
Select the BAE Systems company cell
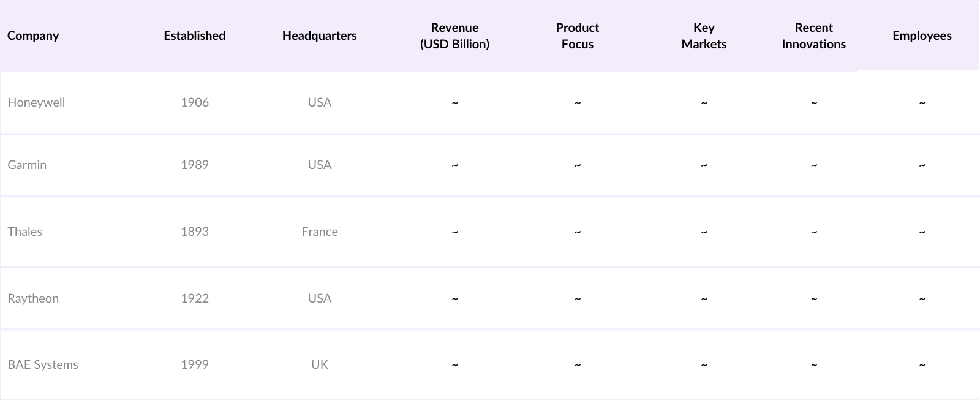[43, 364]
